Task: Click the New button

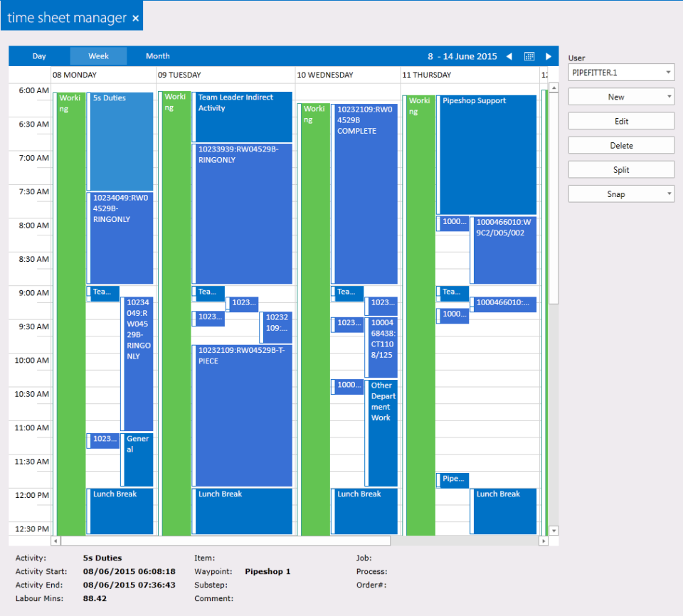Action: [615, 96]
